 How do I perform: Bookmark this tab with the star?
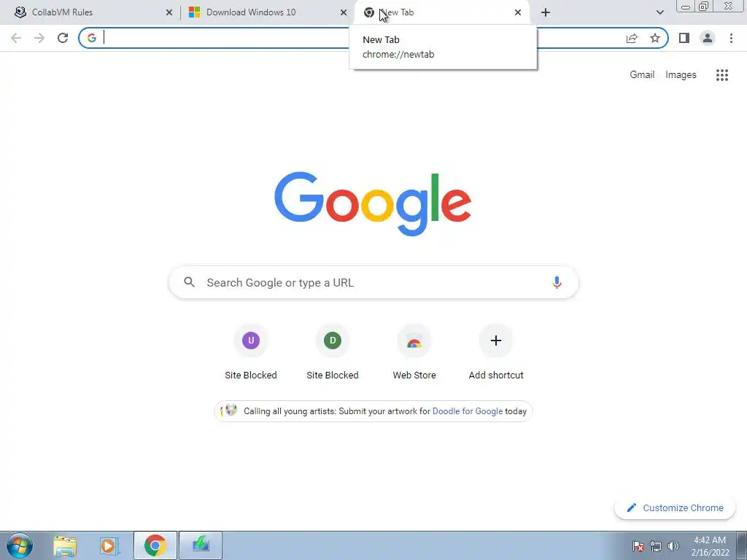pyautogui.click(x=655, y=38)
